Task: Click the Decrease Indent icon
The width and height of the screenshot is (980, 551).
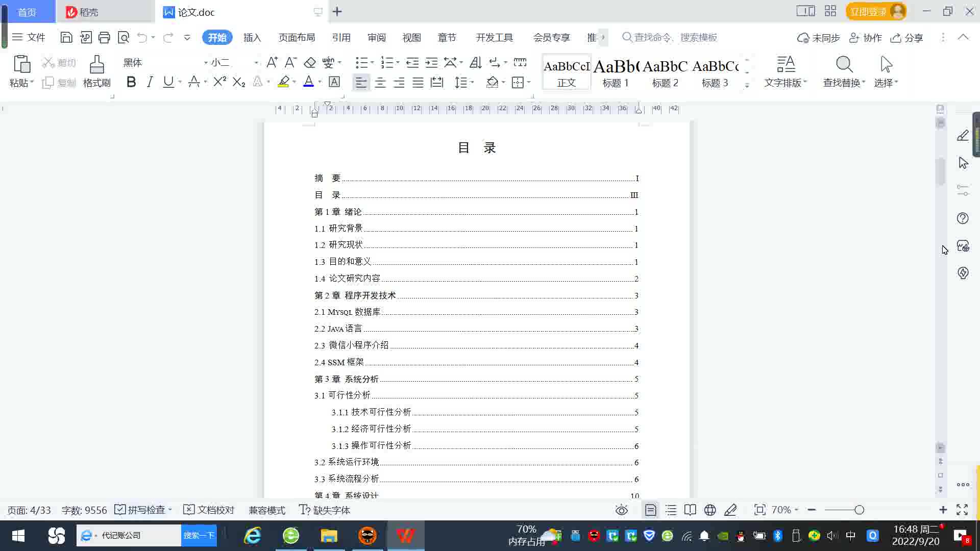Action: click(x=412, y=62)
